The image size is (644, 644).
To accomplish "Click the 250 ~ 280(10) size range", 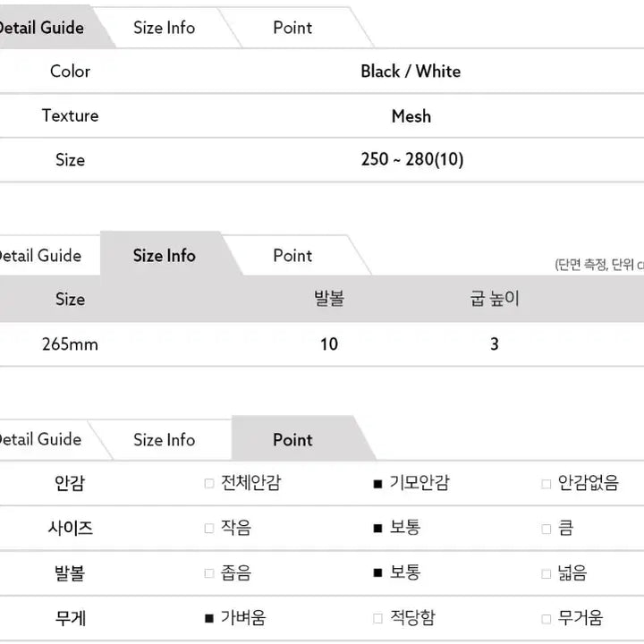I will [411, 160].
